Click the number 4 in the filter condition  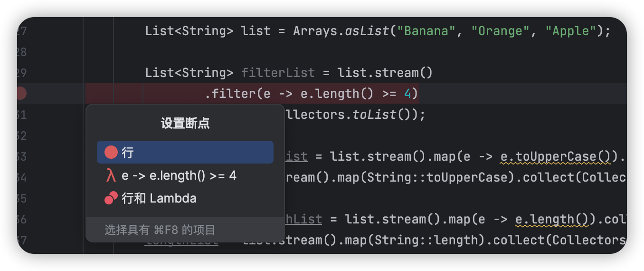407,94
